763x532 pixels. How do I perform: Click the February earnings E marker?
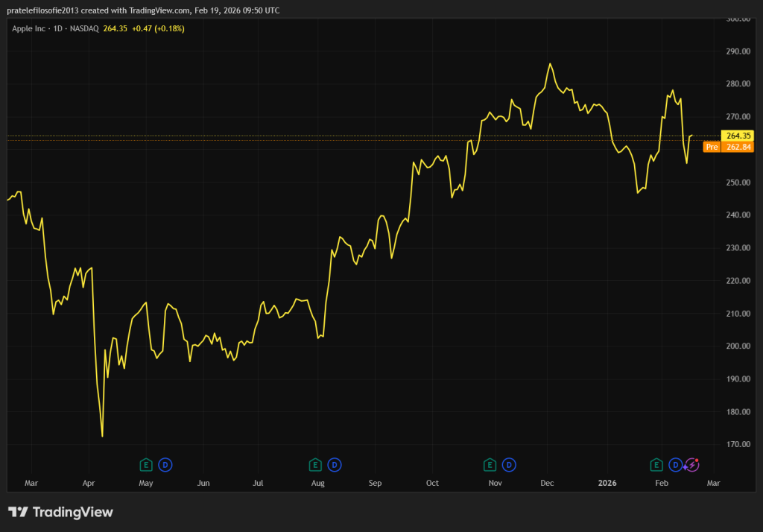point(656,465)
